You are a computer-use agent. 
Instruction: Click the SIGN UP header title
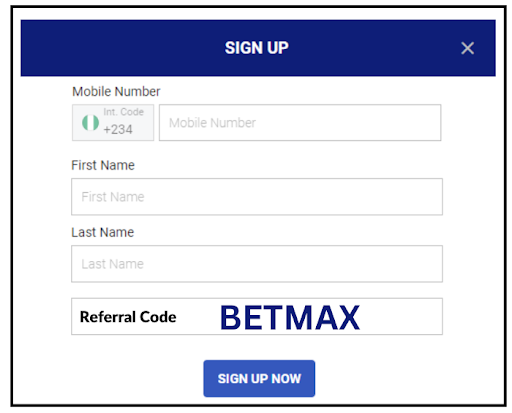pos(257,48)
